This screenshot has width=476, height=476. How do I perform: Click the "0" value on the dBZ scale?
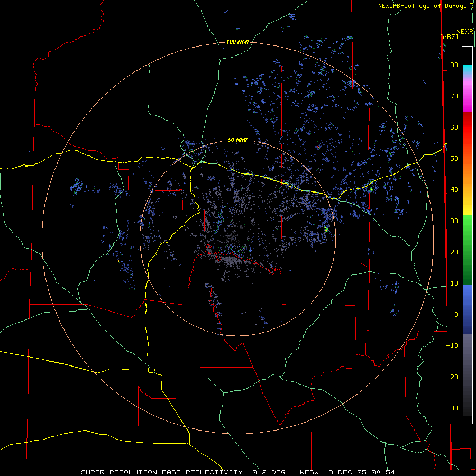point(456,315)
